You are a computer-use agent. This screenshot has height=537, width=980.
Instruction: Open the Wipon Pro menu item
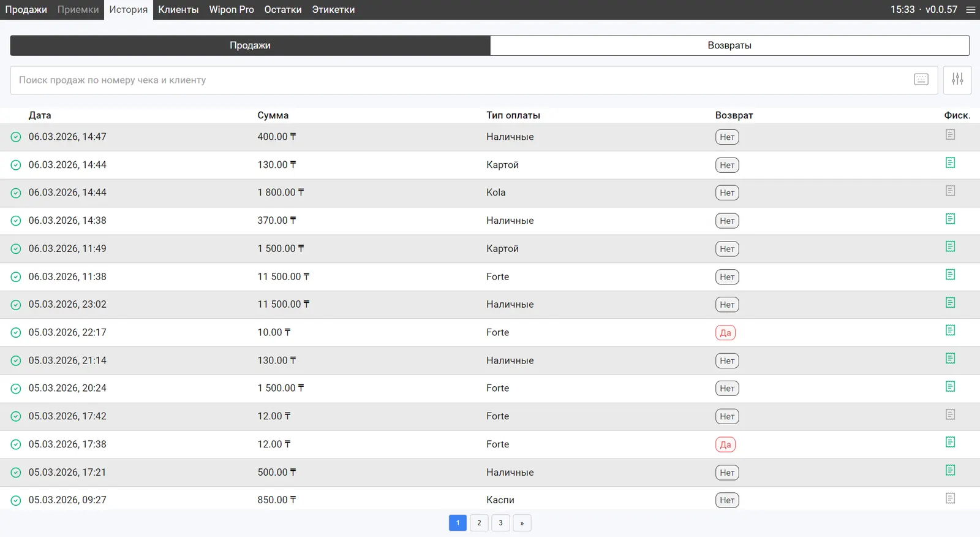pyautogui.click(x=232, y=10)
